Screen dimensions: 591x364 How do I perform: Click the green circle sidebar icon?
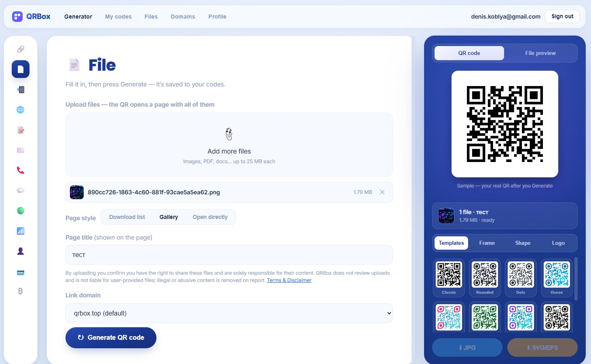tap(21, 210)
